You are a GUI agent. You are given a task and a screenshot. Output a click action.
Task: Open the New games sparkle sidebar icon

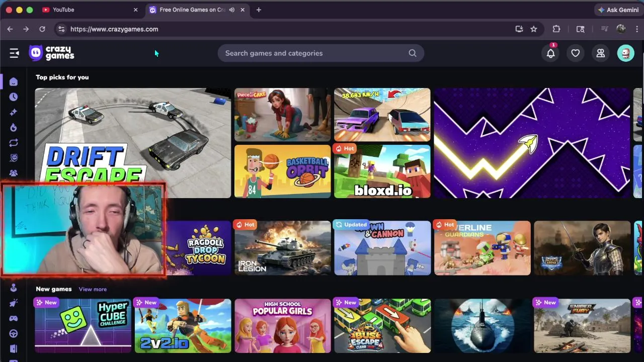click(x=14, y=112)
